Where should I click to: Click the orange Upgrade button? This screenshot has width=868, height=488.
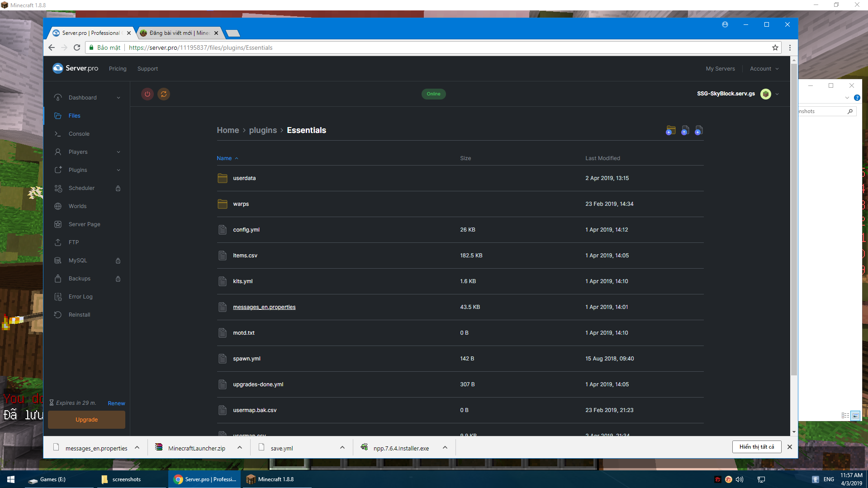pyautogui.click(x=86, y=420)
